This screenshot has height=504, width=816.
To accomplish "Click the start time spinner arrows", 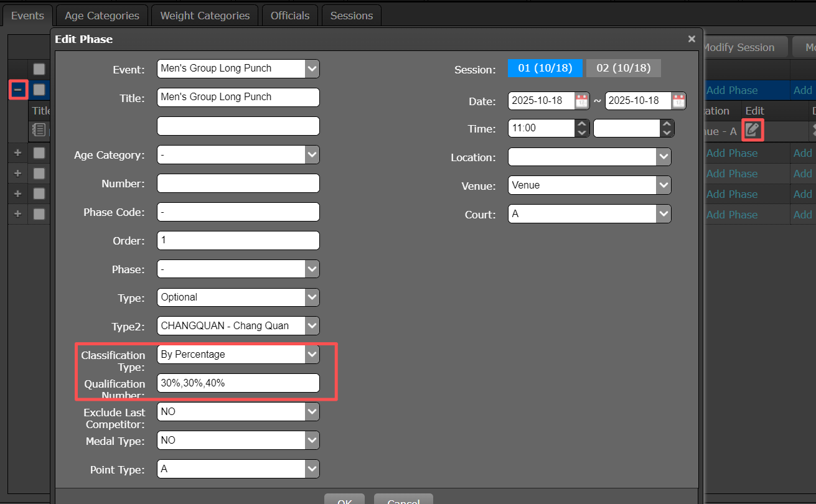I will (x=581, y=129).
